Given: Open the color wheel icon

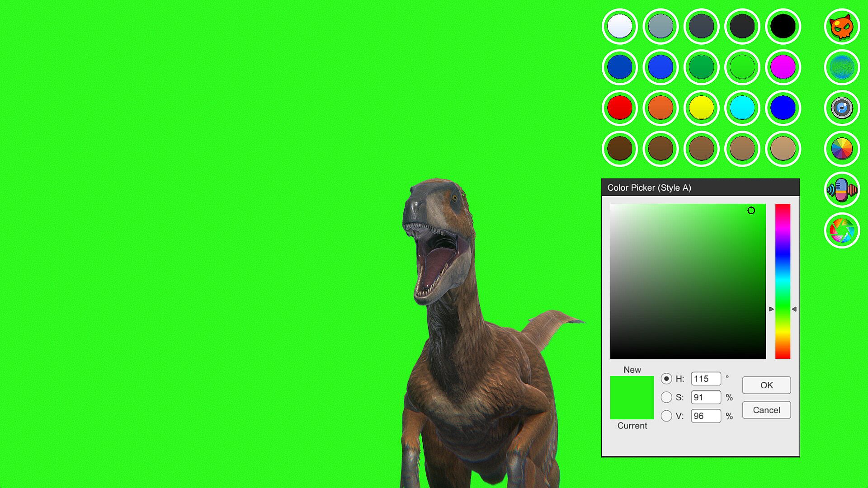Looking at the screenshot, I should click(x=842, y=149).
